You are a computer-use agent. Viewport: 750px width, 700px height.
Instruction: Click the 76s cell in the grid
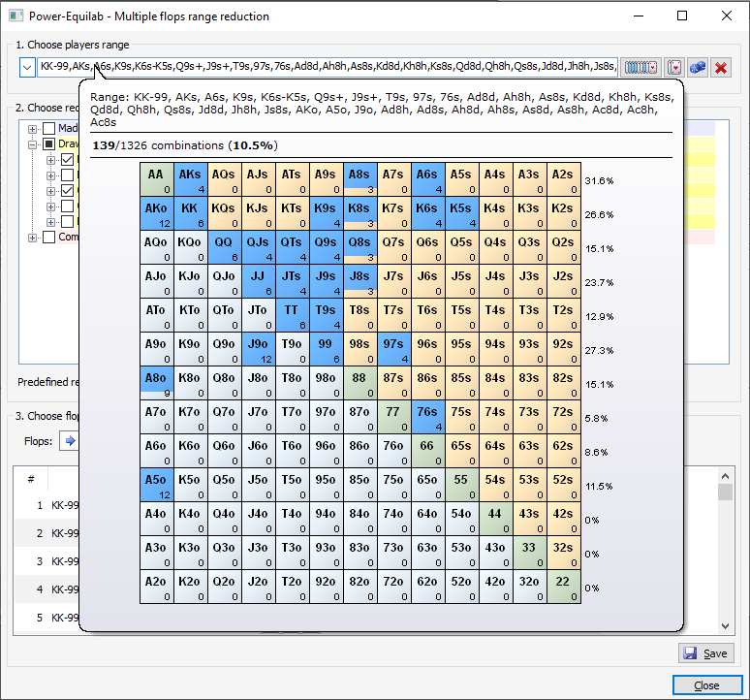point(428,417)
